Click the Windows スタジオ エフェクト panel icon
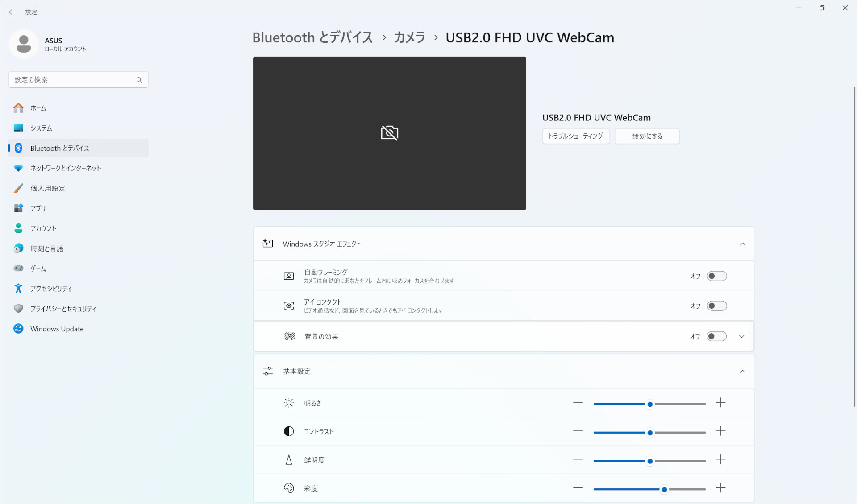This screenshot has height=504, width=857. pyautogui.click(x=268, y=244)
